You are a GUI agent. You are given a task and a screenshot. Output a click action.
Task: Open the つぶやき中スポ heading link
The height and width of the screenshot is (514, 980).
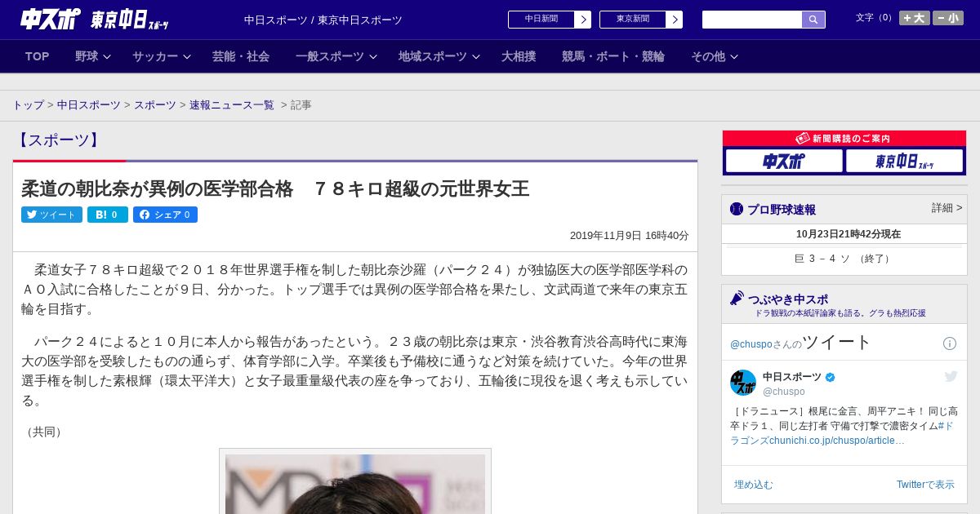(x=788, y=299)
